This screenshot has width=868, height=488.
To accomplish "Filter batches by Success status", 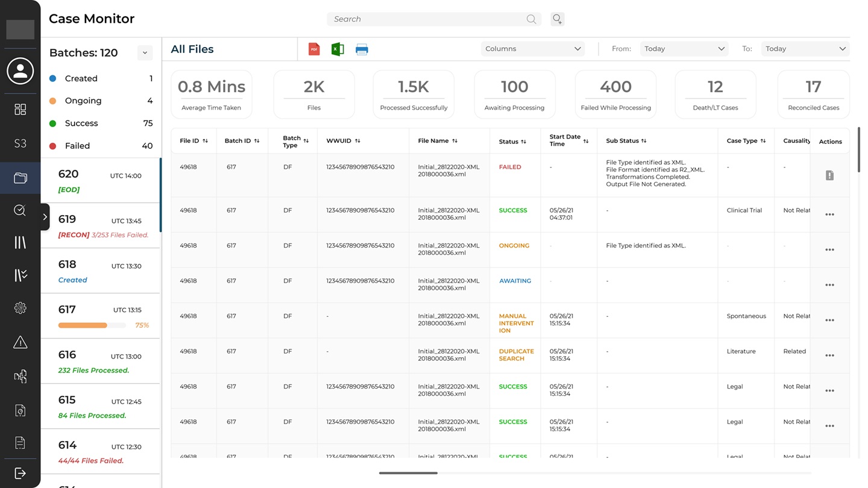I will coord(101,124).
